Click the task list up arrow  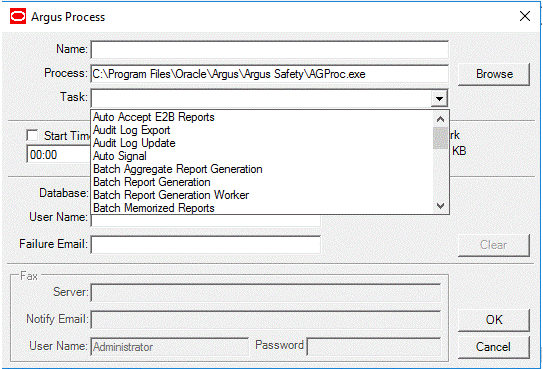(440, 119)
